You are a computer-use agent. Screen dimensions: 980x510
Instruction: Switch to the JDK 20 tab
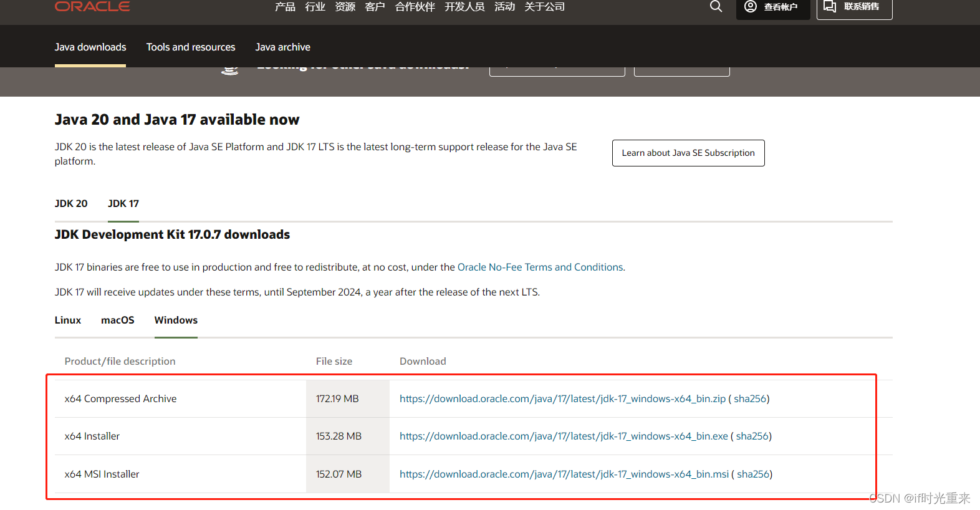click(71, 204)
